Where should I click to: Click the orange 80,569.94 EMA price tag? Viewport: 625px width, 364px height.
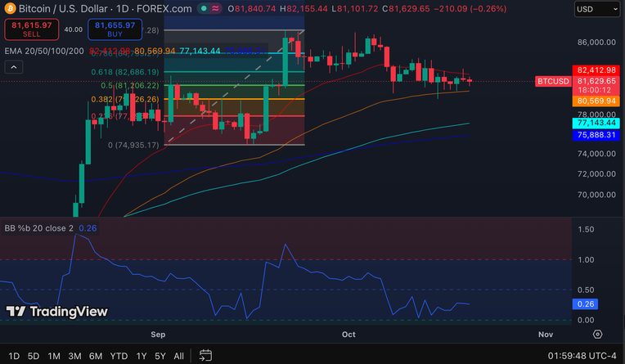coord(596,101)
